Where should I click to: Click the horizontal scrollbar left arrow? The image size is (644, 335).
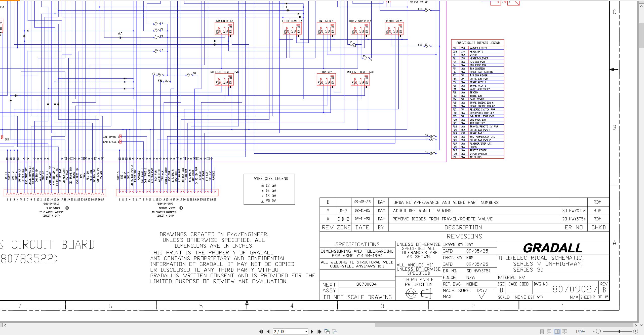[x=5, y=325]
